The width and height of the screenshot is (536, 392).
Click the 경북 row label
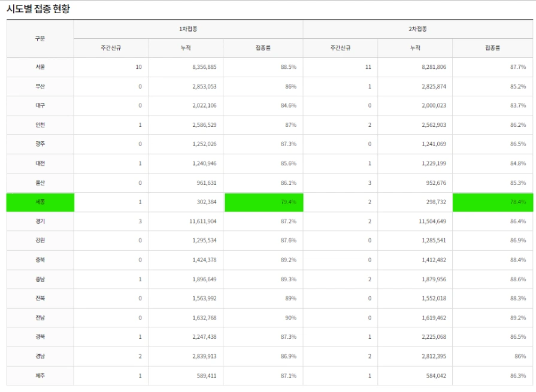click(40, 337)
